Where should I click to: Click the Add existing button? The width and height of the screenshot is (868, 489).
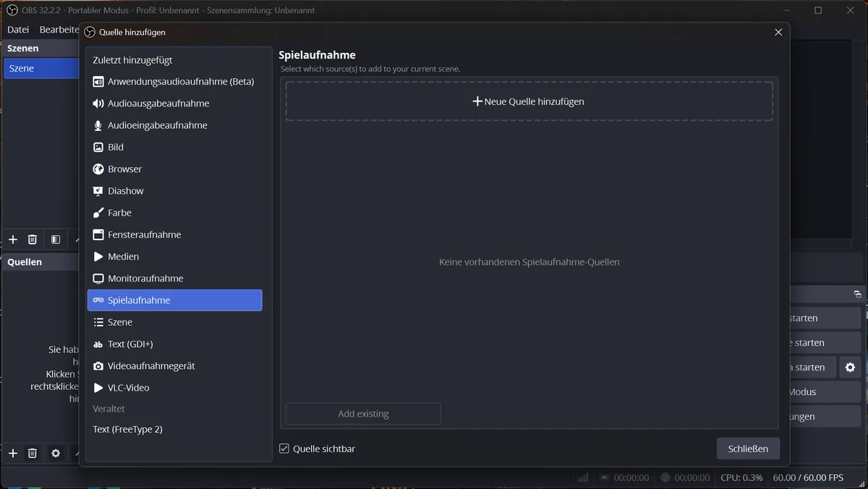click(363, 414)
